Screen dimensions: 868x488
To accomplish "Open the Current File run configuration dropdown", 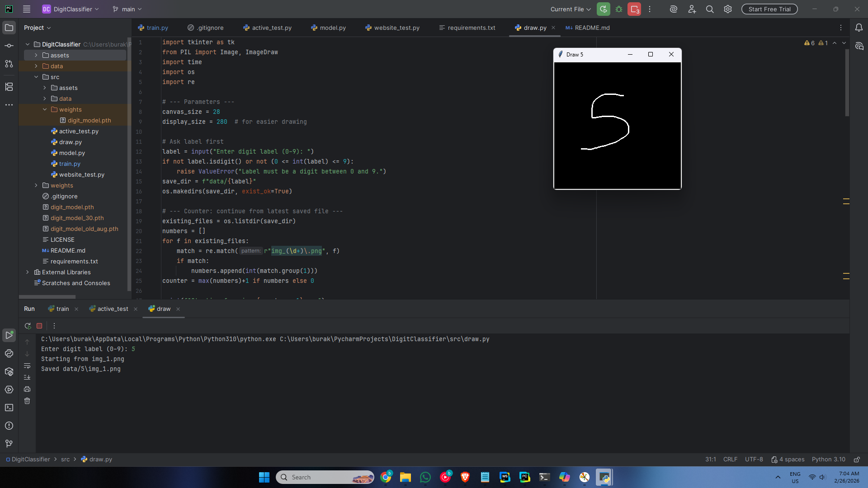I will (571, 9).
